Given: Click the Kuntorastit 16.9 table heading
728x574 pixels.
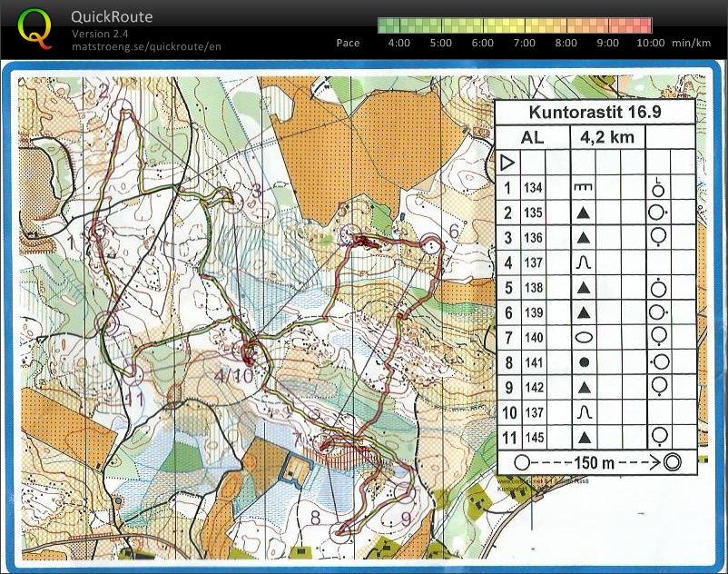Looking at the screenshot, I should click(x=595, y=113).
